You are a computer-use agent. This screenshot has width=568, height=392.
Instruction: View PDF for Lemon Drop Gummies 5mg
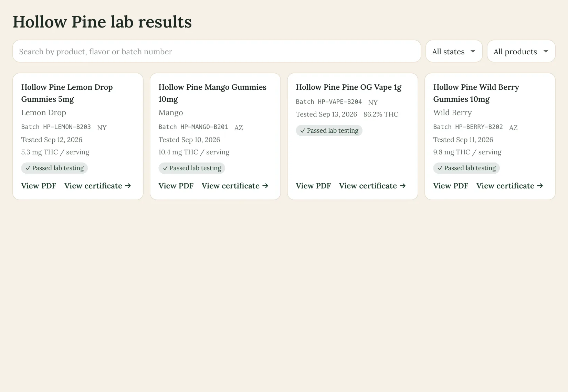pos(39,186)
